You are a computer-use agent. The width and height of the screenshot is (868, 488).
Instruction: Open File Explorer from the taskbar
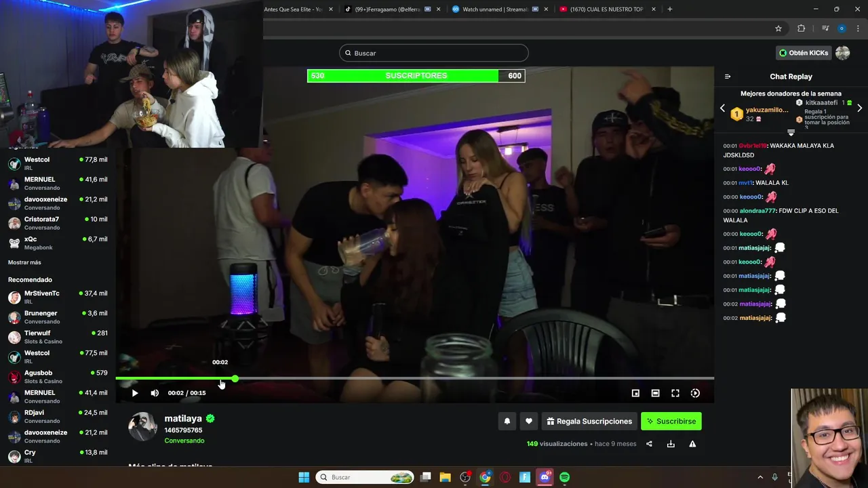pos(446,477)
